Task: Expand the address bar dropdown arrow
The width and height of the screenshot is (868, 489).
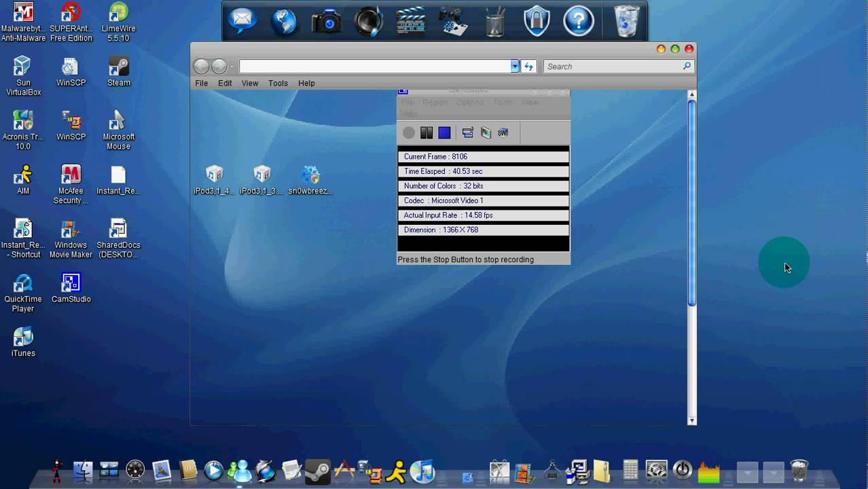Action: [x=515, y=66]
